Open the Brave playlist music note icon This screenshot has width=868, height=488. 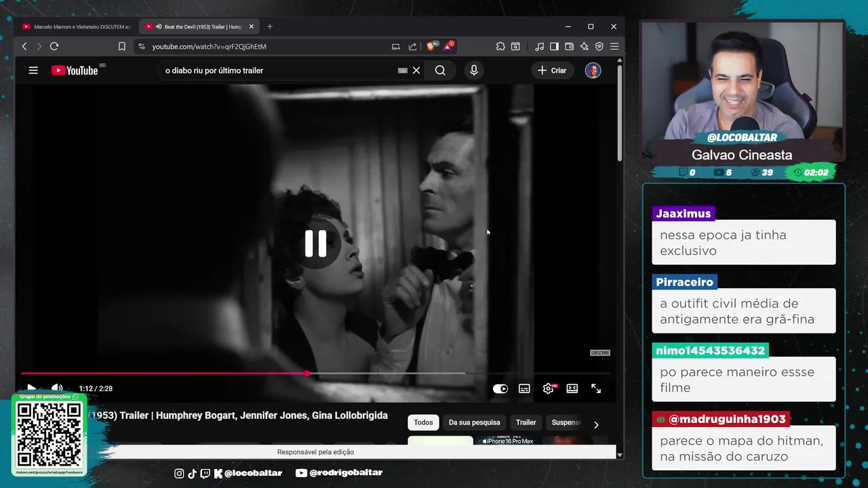coord(539,46)
